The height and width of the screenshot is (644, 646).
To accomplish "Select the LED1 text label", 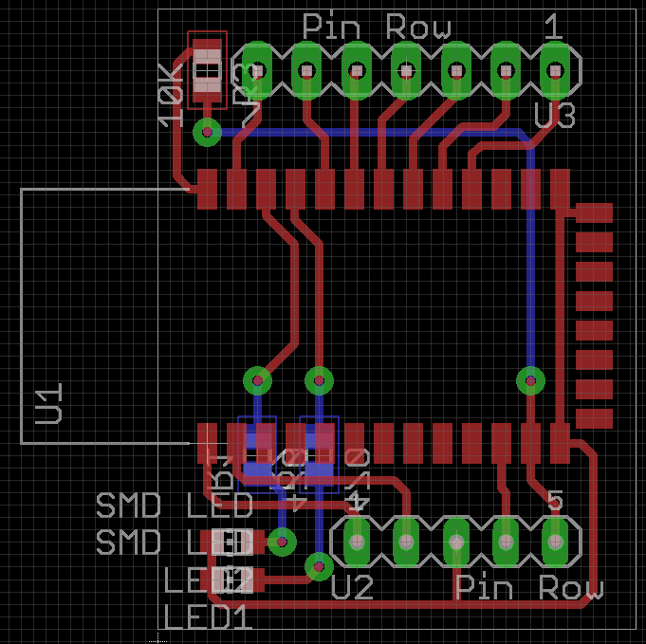I will (208, 618).
